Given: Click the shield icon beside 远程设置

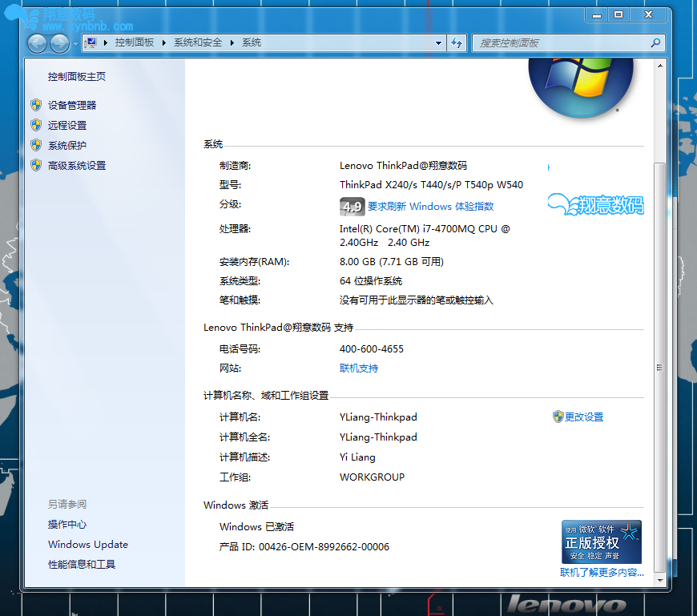Looking at the screenshot, I should [36, 125].
